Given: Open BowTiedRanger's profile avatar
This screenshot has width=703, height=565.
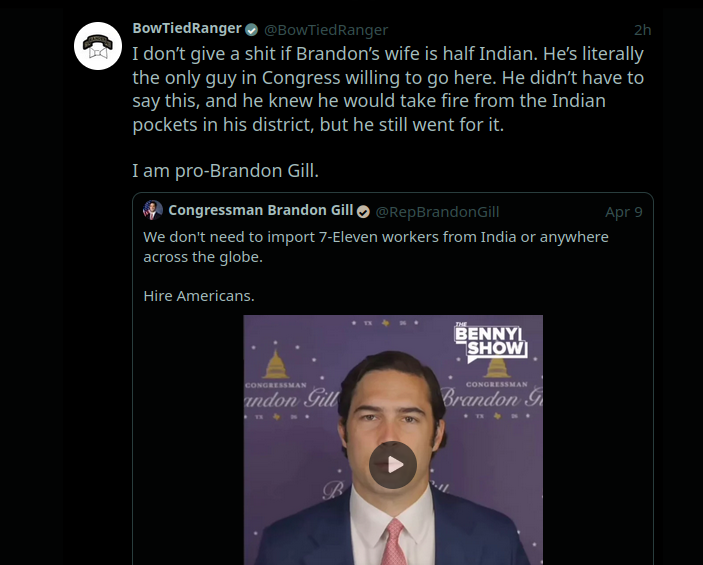Looking at the screenshot, I should coord(98,45).
